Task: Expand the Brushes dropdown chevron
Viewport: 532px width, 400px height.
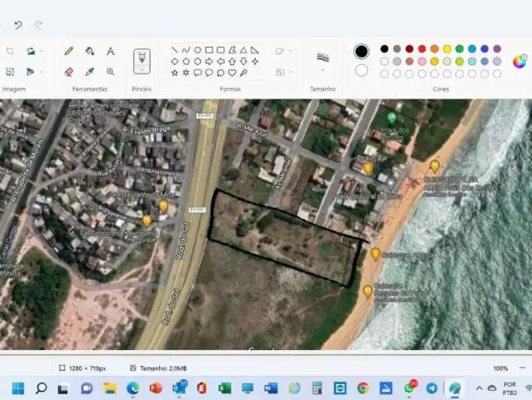Action: [142, 68]
